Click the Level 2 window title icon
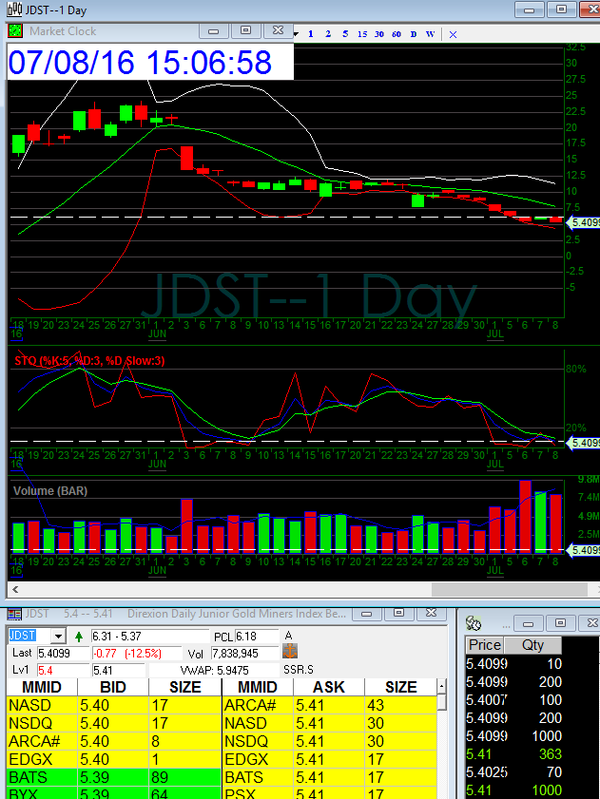This screenshot has width=600, height=799. [x=11, y=612]
